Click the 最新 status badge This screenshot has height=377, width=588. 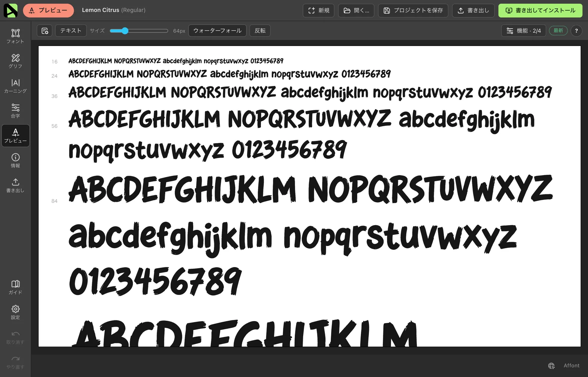558,31
